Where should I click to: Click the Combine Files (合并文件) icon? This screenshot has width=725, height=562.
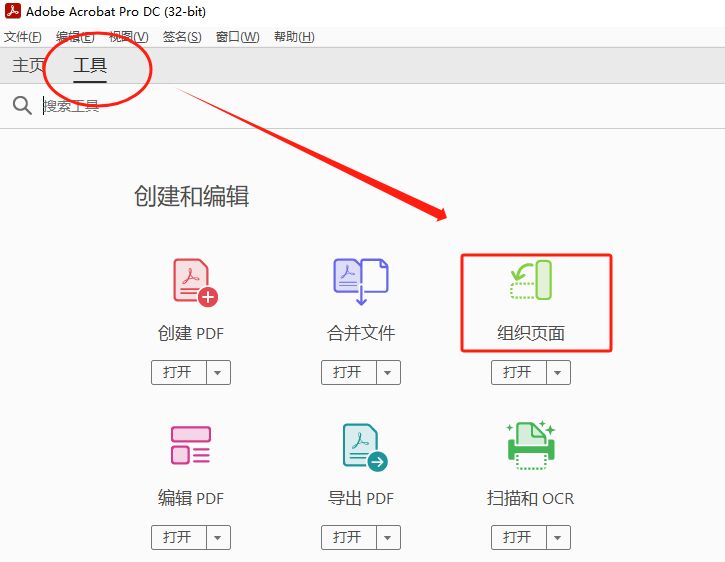click(x=361, y=281)
